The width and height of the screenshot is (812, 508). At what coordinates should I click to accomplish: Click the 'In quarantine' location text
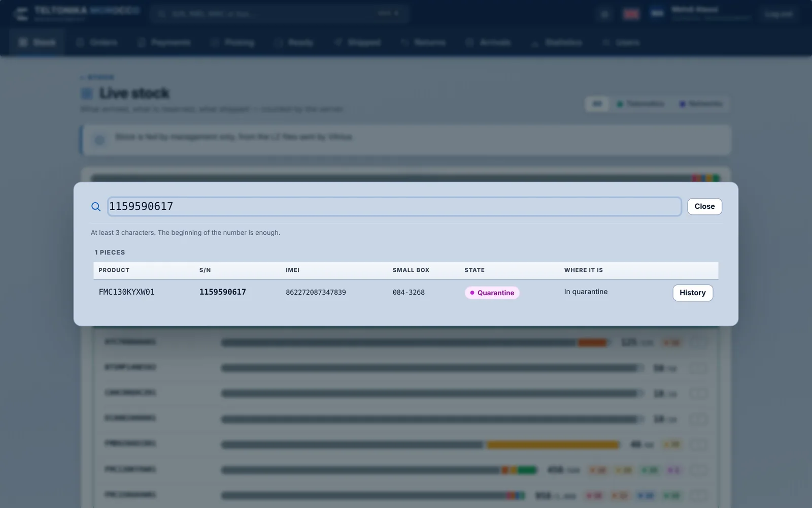point(586,292)
